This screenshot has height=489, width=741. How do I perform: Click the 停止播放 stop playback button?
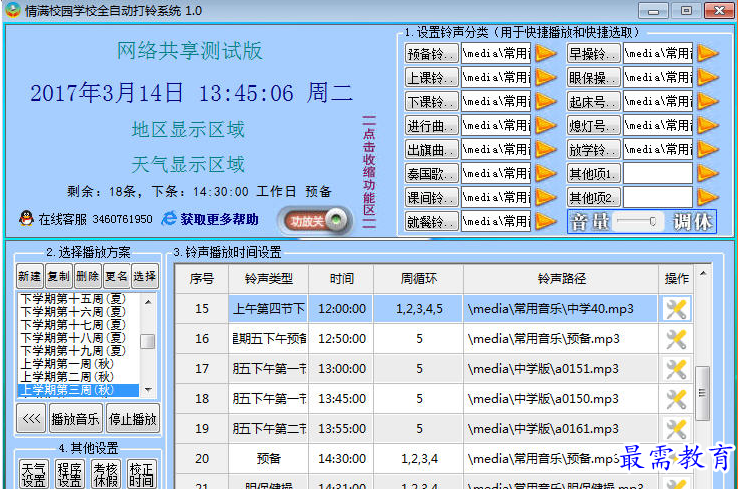click(133, 419)
